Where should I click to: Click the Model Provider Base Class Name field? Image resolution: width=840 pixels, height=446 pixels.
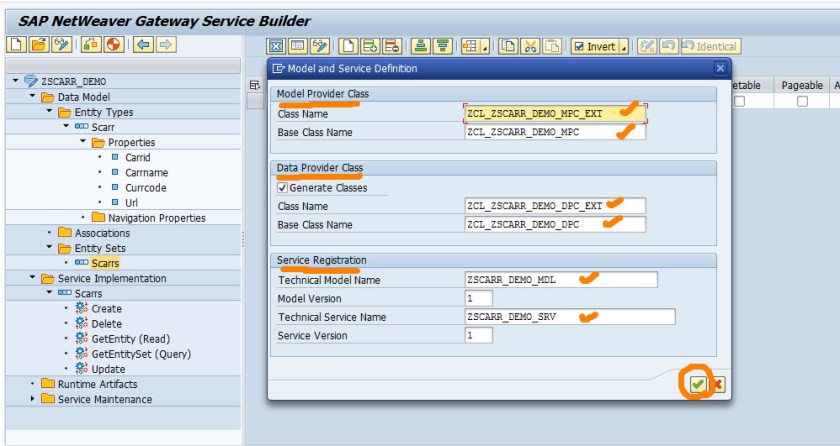click(555, 132)
